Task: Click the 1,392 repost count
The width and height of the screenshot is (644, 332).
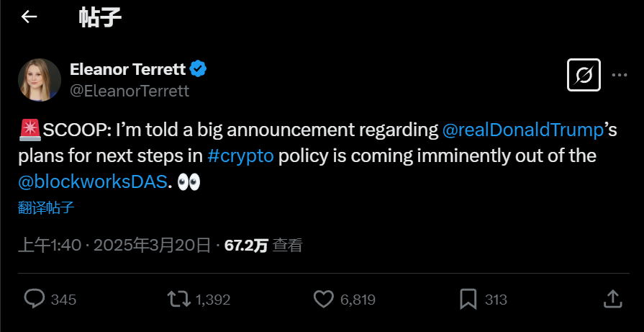Action: tap(212, 300)
